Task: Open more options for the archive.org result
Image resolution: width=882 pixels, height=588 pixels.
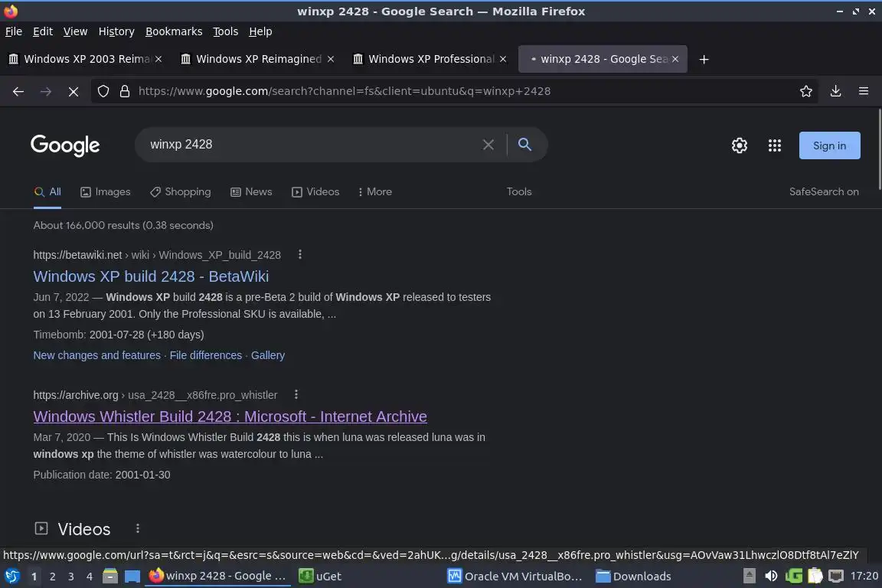Action: (296, 394)
